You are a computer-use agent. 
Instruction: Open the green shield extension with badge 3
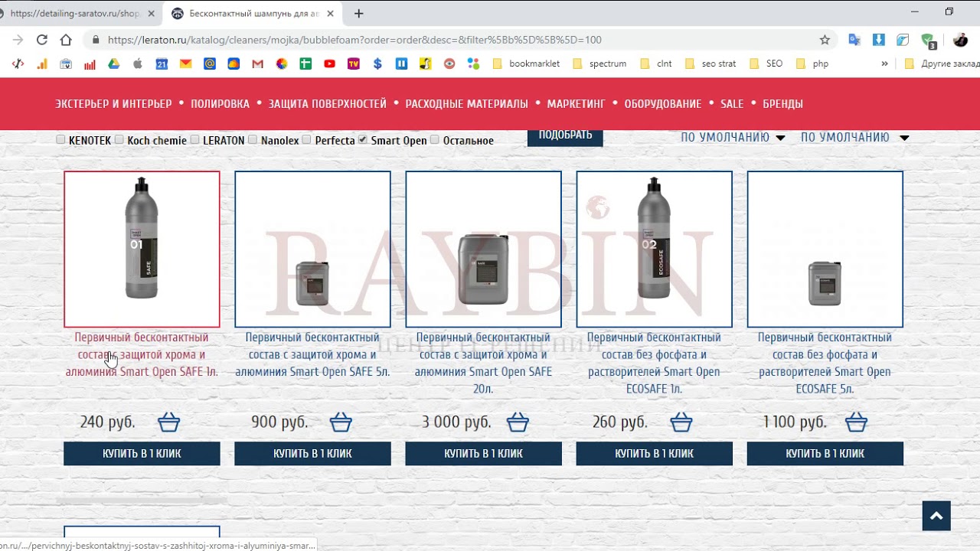928,41
